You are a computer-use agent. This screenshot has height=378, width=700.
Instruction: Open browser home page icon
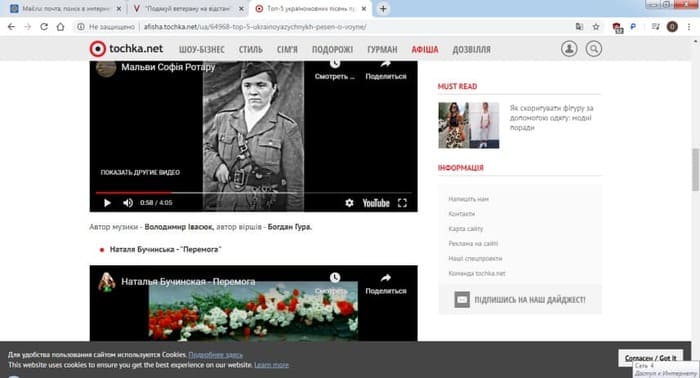[x=60, y=27]
